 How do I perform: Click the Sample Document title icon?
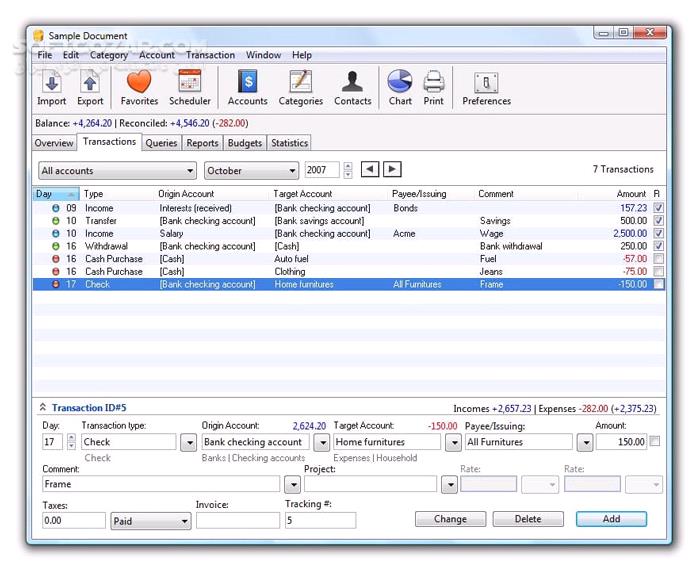pos(39,36)
